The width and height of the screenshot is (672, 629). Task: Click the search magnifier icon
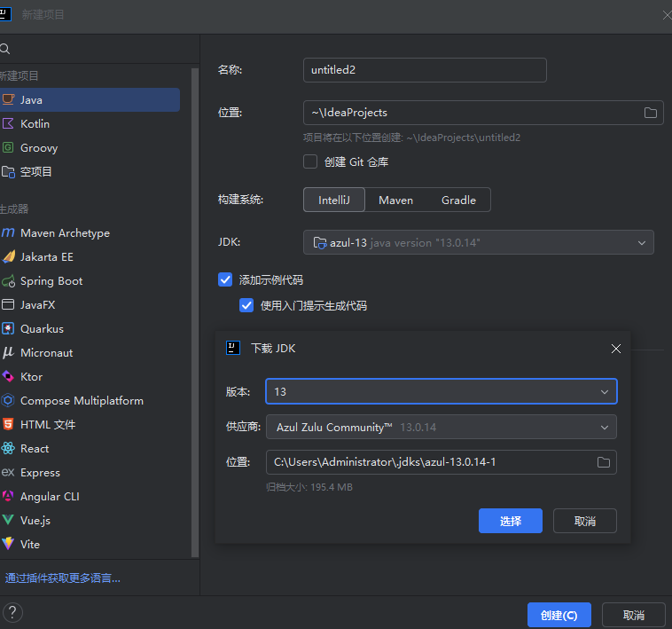point(4,49)
